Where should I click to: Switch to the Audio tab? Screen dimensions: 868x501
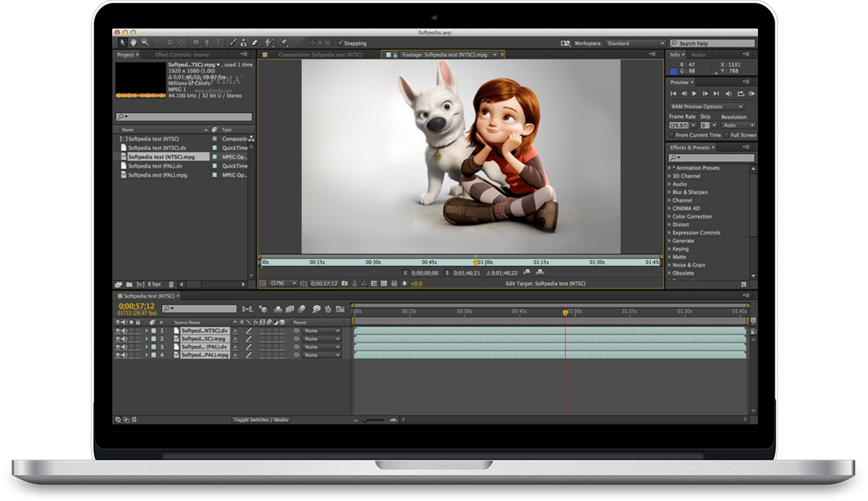tap(698, 55)
